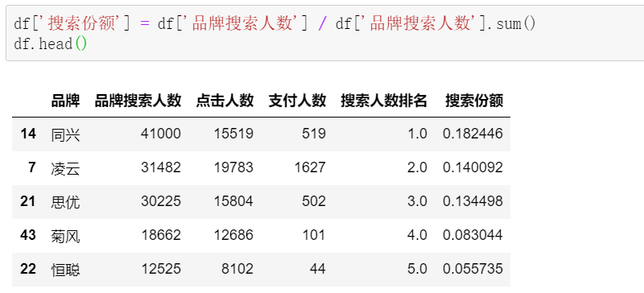Viewport: 644px width, 293px height.
Task: Click search count value 18662
Action: (161, 235)
